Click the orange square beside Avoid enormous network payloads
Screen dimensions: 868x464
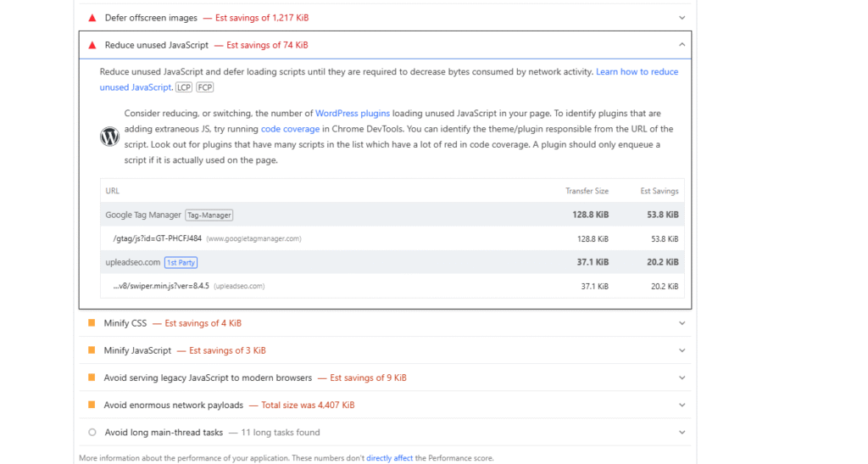pyautogui.click(x=92, y=405)
